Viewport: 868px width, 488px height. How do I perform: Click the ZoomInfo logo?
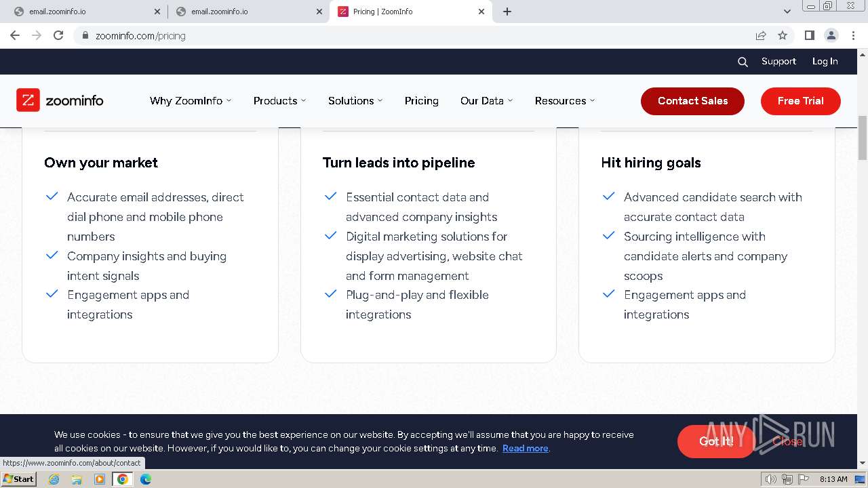(60, 100)
